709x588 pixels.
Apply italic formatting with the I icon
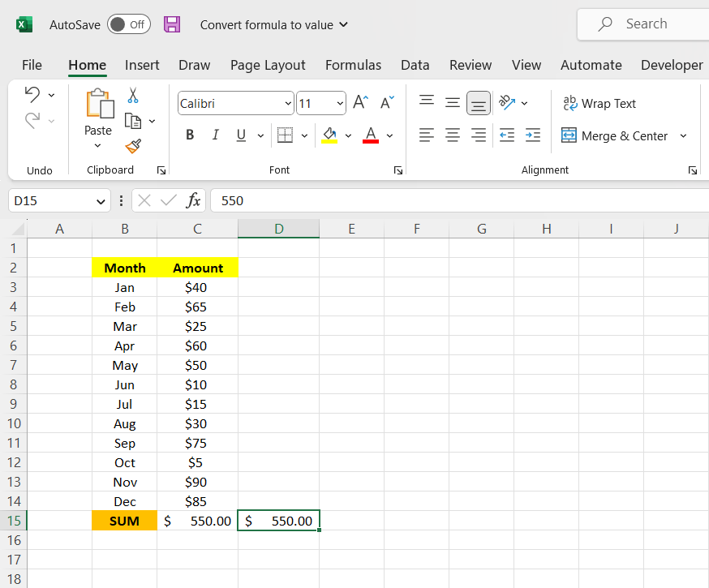tap(215, 135)
